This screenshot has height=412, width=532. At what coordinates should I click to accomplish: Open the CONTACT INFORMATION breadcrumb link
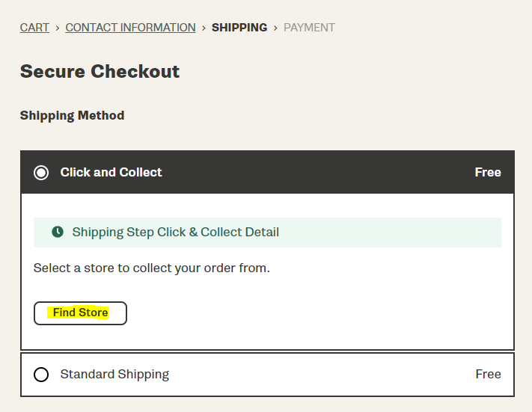pos(130,28)
